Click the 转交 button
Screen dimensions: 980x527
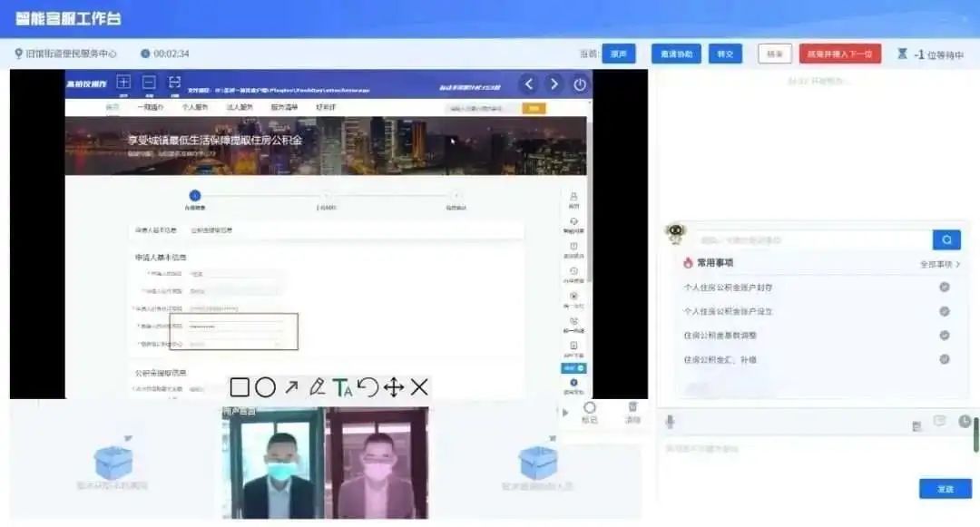pyautogui.click(x=725, y=54)
